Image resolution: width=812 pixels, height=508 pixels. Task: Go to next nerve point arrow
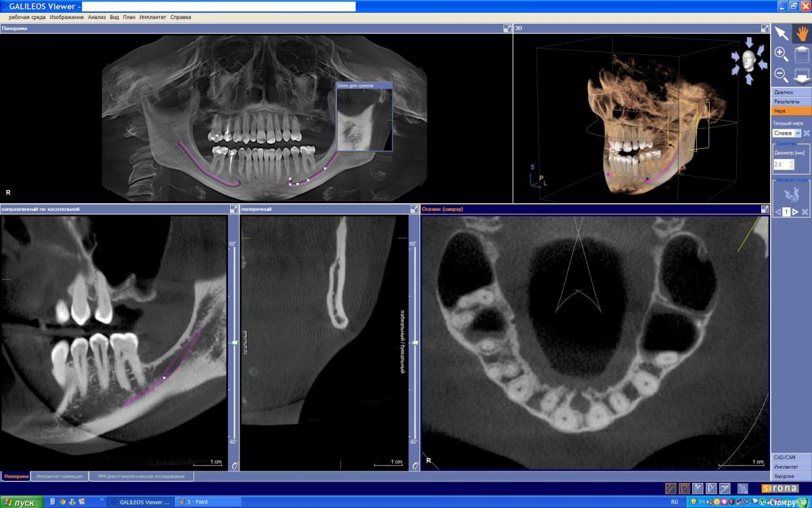tap(796, 212)
